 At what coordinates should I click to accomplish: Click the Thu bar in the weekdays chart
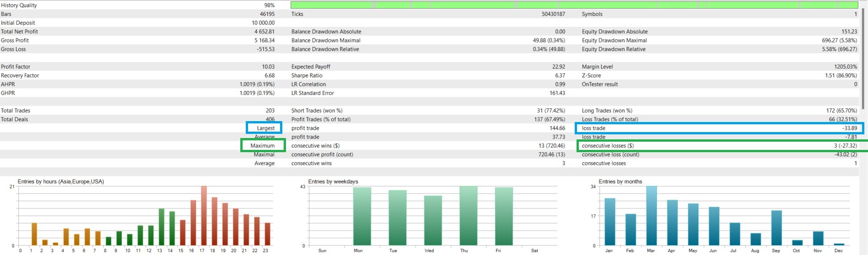[x=468, y=216]
